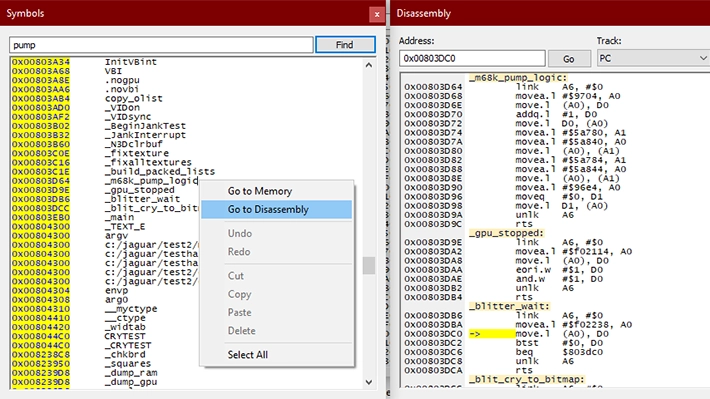This screenshot has height=399, width=710.
Task: Select the _main symbol row
Action: (x=105, y=217)
